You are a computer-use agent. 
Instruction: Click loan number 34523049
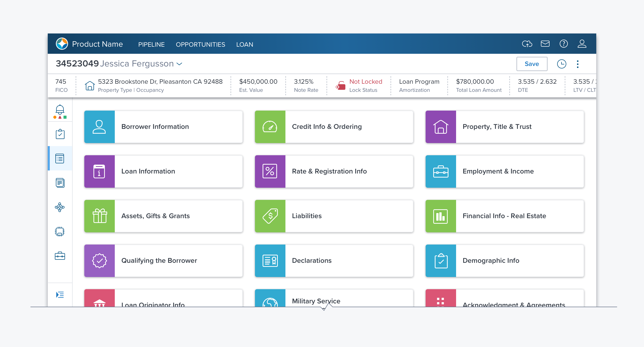coord(77,63)
